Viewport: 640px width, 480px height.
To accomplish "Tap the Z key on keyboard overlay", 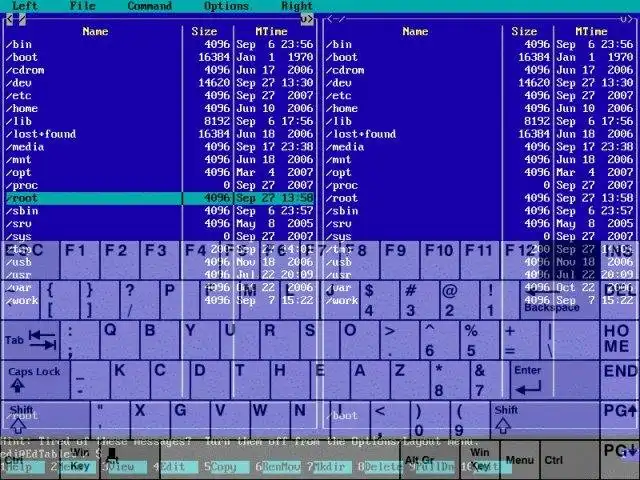I will [409, 380].
